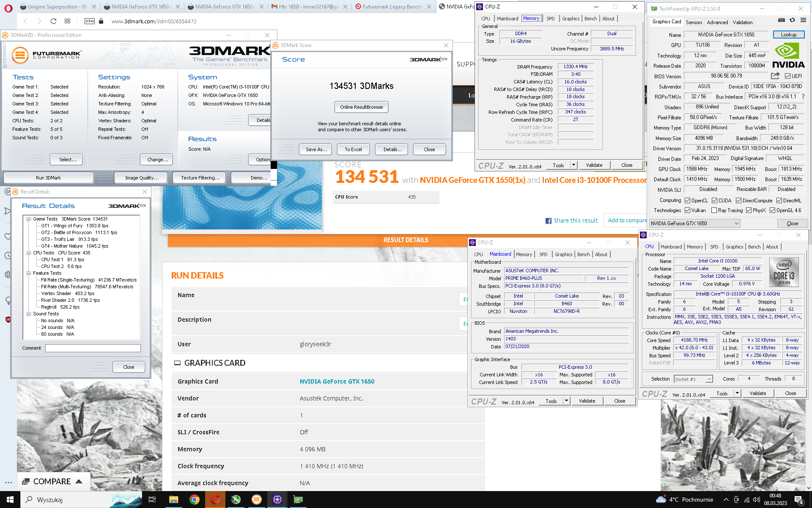Click the Opera sidebar lightbulb icon
This screenshot has width=812, height=508.
[x=8, y=301]
